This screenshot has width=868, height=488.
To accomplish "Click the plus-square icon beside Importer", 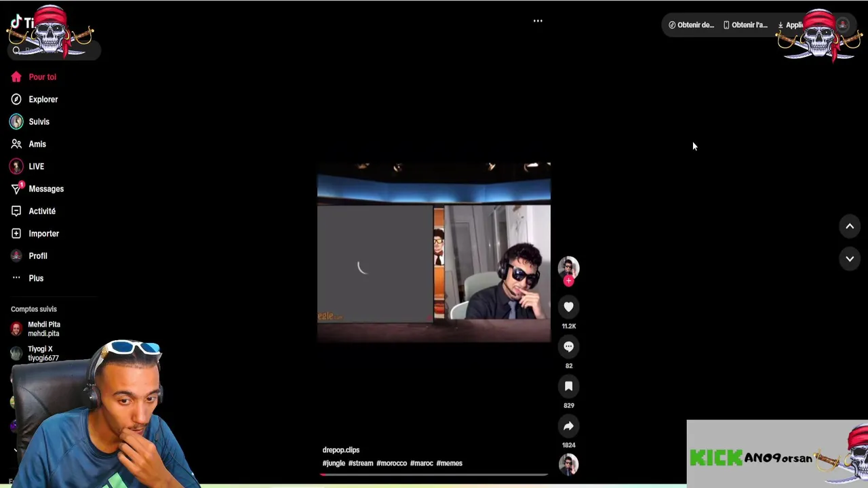I will [x=16, y=233].
